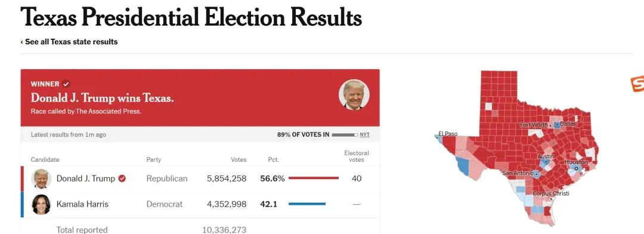This screenshot has width=644, height=234.
Task: Click the winner checkmark icon beside WINNER
Action: click(x=66, y=84)
